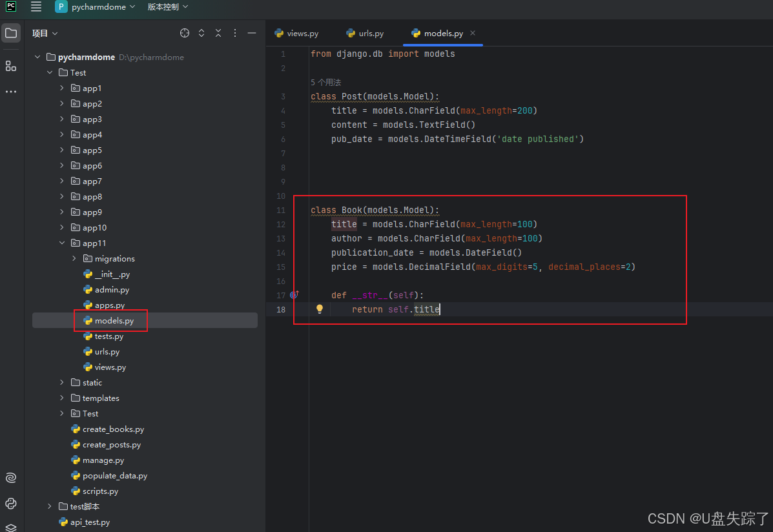
Task: Open the Project tool window folder icon
Action: (x=11, y=33)
